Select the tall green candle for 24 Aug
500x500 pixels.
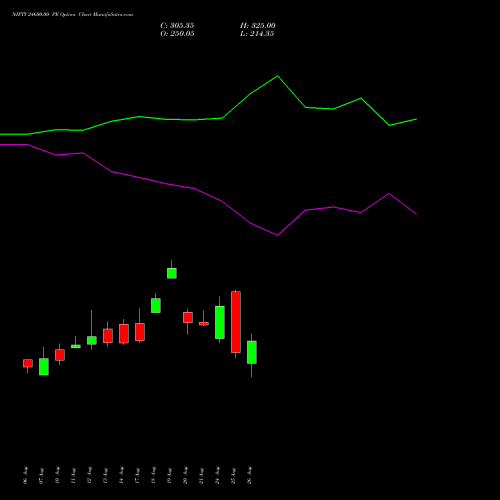tap(220, 323)
